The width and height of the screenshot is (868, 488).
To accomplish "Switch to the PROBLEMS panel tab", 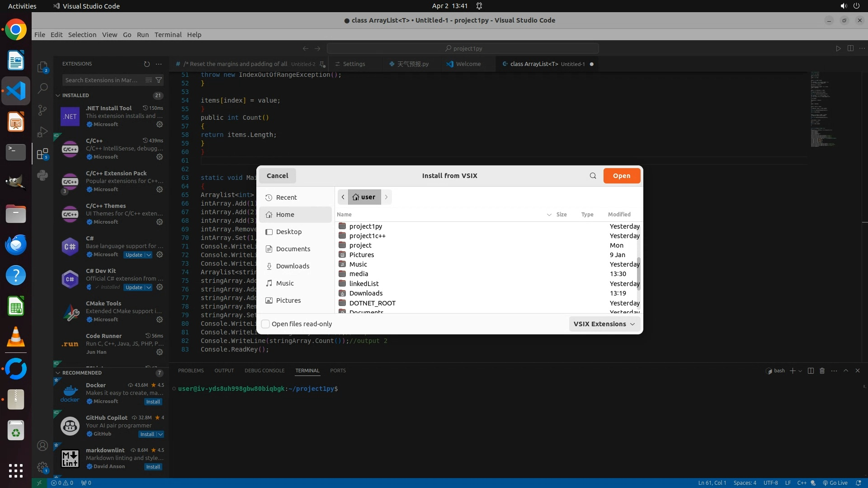I will 191,371.
